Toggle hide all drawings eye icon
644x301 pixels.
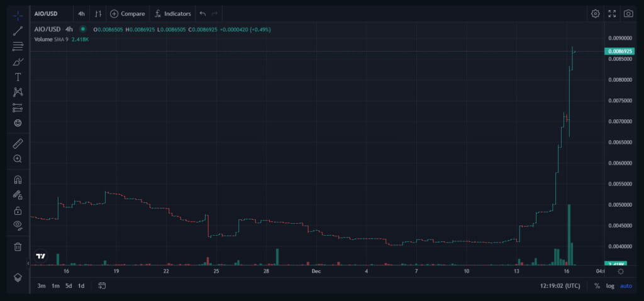click(18, 225)
